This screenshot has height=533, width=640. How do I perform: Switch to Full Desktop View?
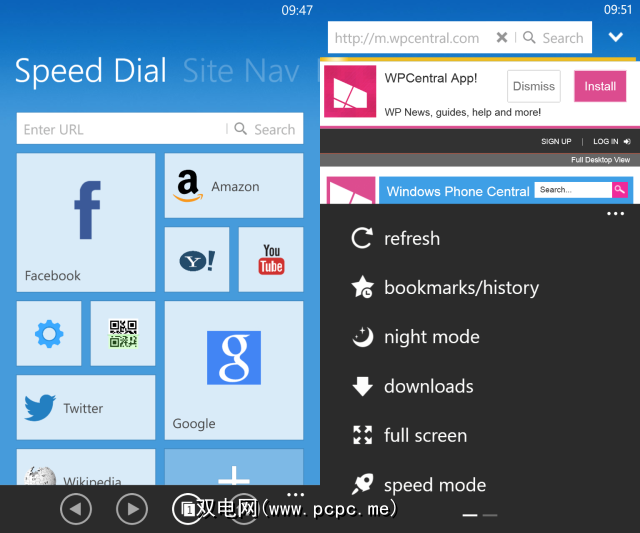coord(600,160)
